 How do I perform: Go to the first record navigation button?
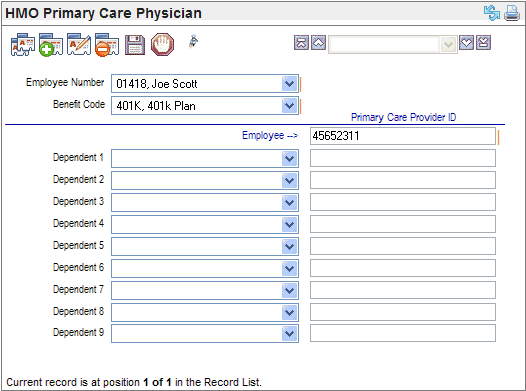(301, 43)
